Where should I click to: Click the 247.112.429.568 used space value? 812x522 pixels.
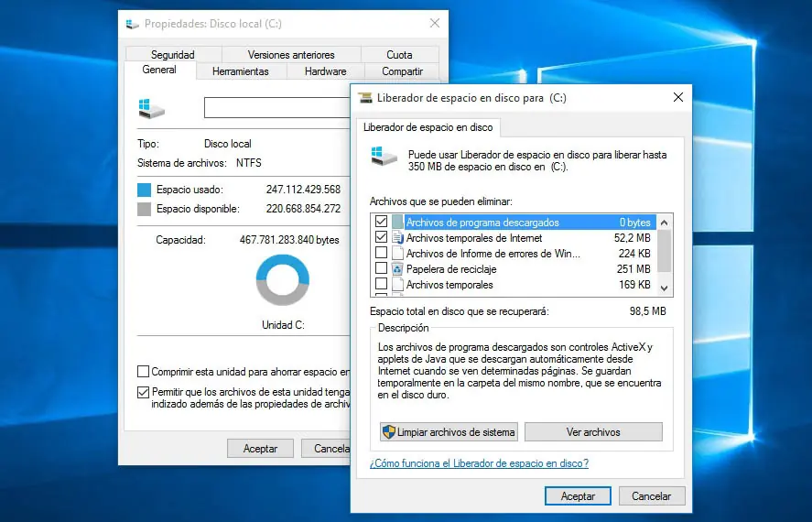coord(303,190)
